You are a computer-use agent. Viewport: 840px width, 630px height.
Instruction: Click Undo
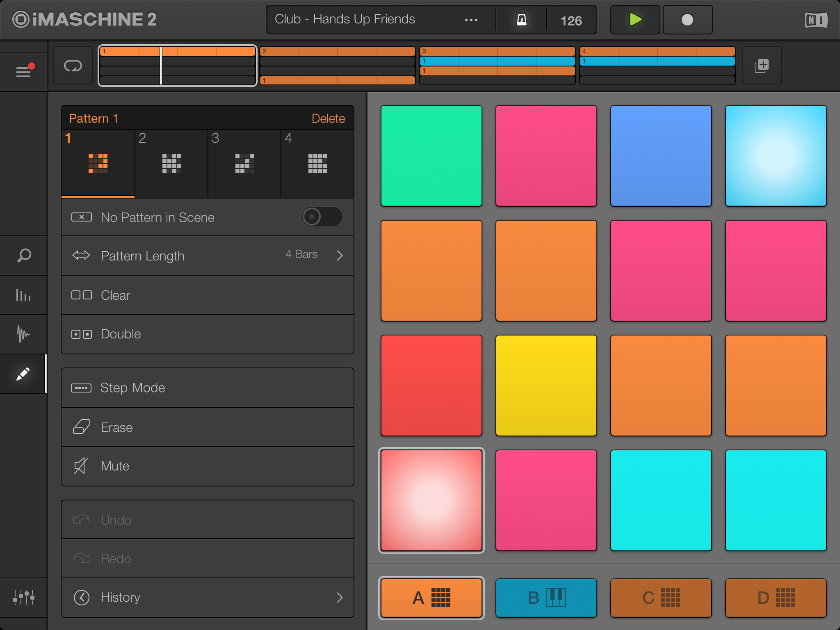(208, 519)
